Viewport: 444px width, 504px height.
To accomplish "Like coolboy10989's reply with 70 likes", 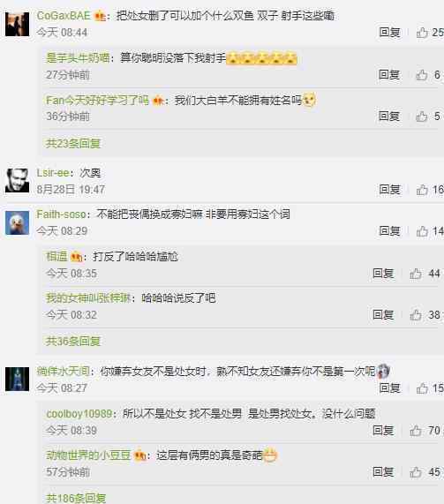I will pyautogui.click(x=416, y=431).
